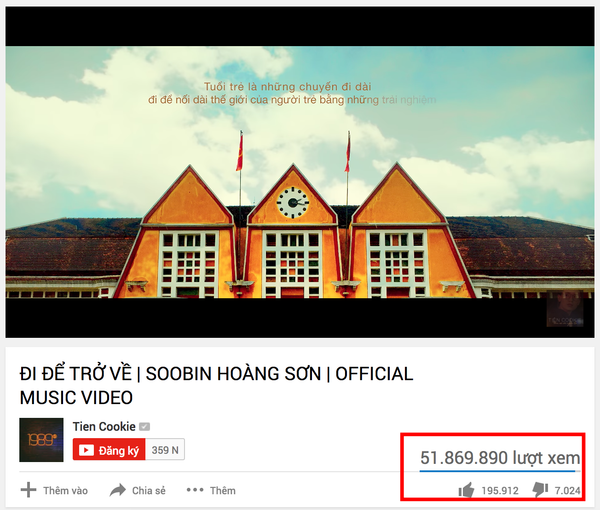This screenshot has width=600, height=510.
Task: Click the plus icon beside Thêm vào
Action: (28, 490)
